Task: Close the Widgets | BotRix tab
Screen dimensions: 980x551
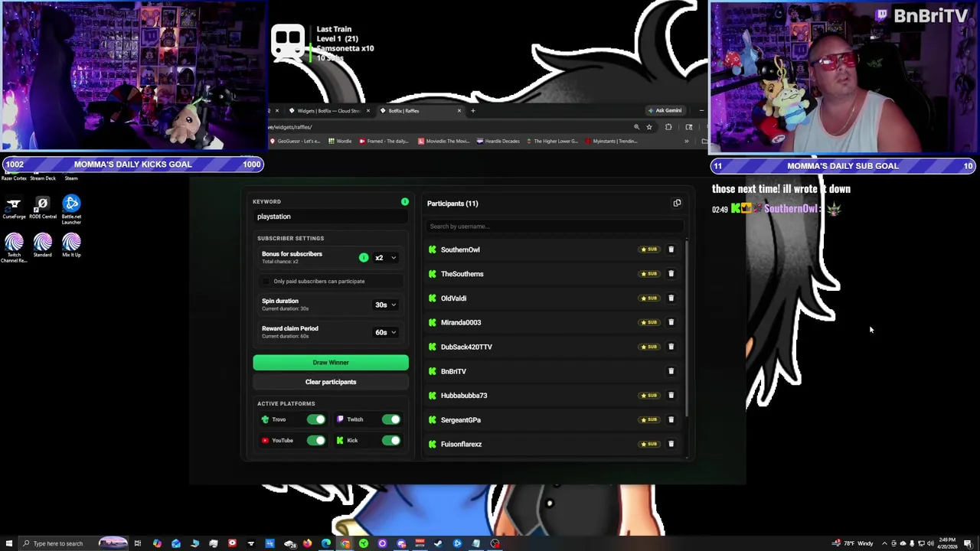Action: point(367,111)
